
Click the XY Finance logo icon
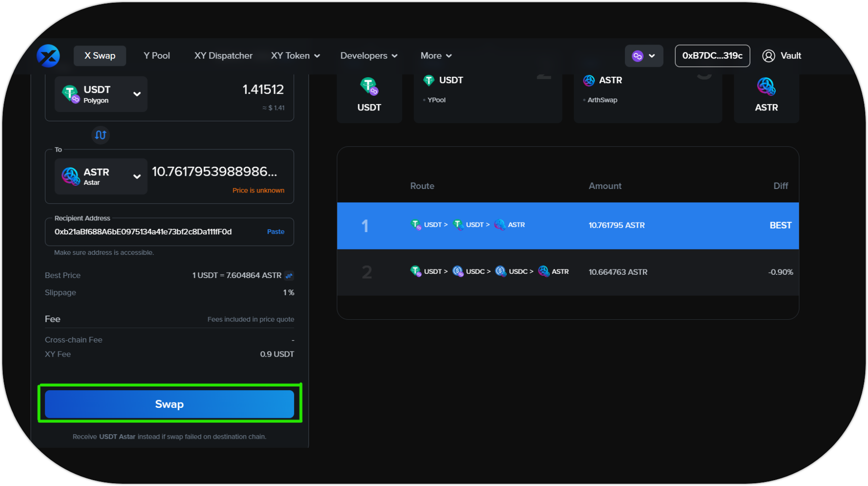pos(48,56)
